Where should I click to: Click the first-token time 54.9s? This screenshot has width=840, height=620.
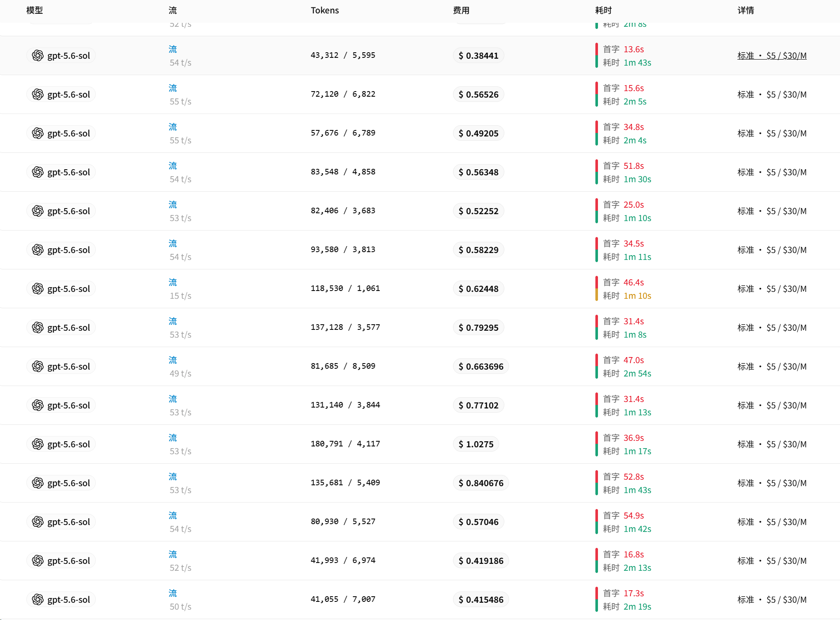[x=634, y=516]
